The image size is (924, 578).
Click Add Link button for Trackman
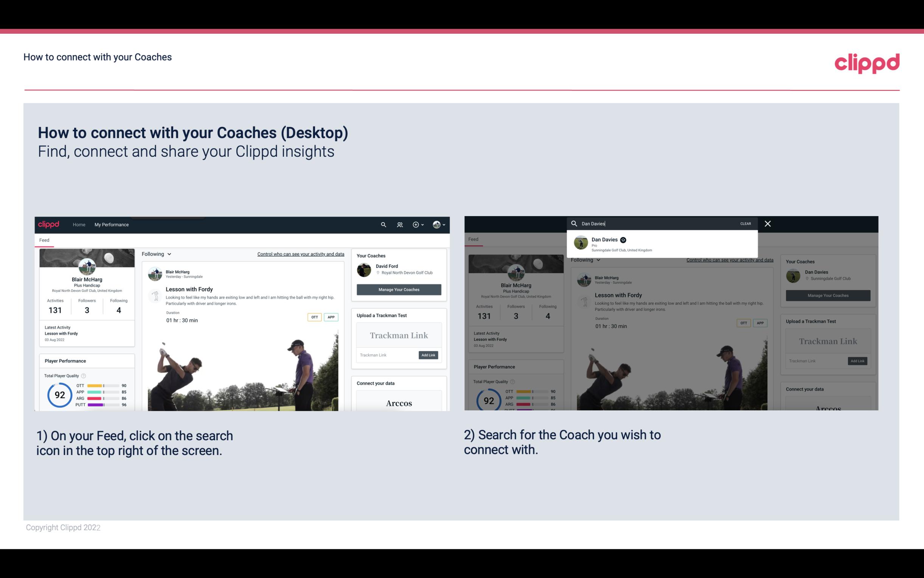pyautogui.click(x=428, y=355)
